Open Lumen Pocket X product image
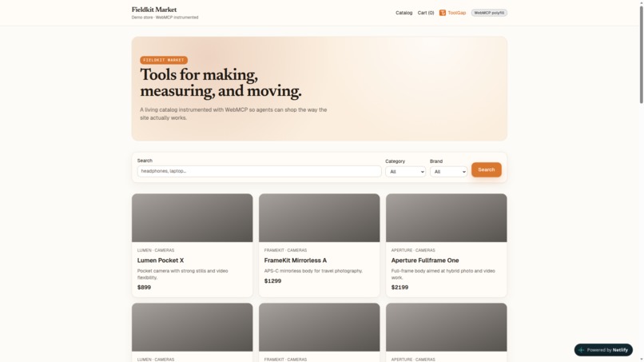 click(x=193, y=218)
